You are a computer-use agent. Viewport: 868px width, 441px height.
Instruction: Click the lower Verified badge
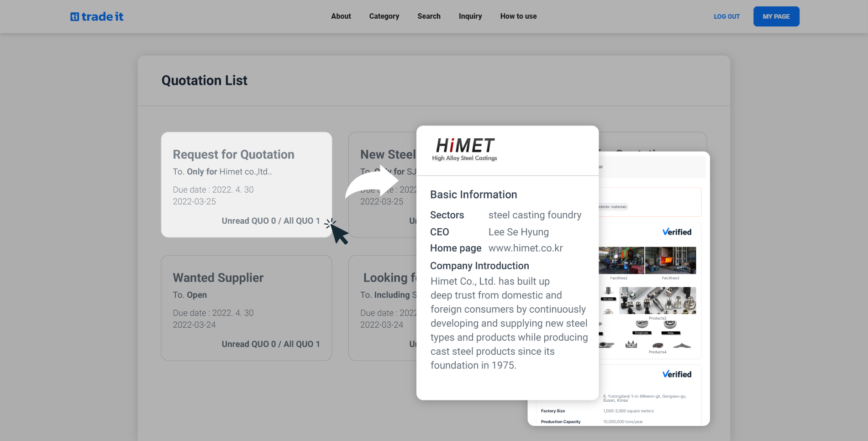677,374
